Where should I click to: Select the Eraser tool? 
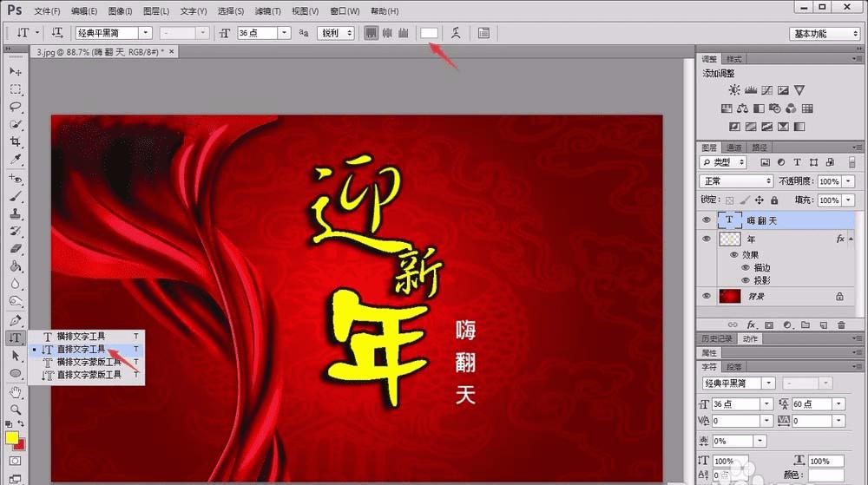click(x=15, y=249)
